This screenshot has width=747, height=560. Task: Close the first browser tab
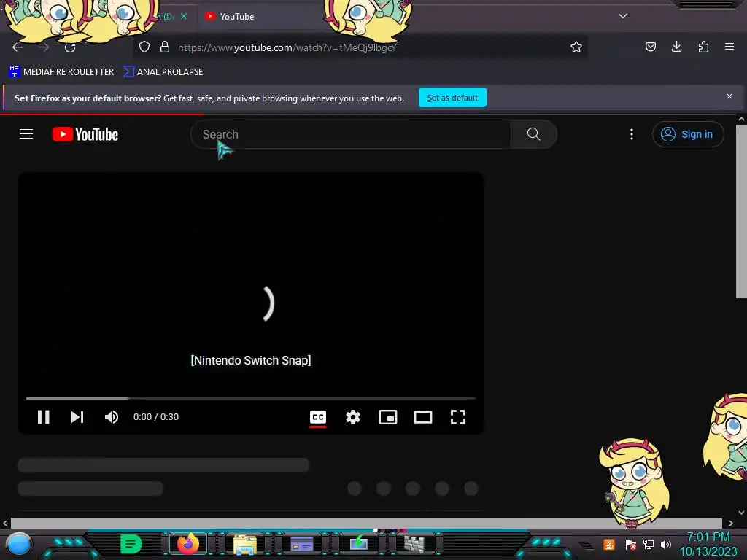point(184,16)
